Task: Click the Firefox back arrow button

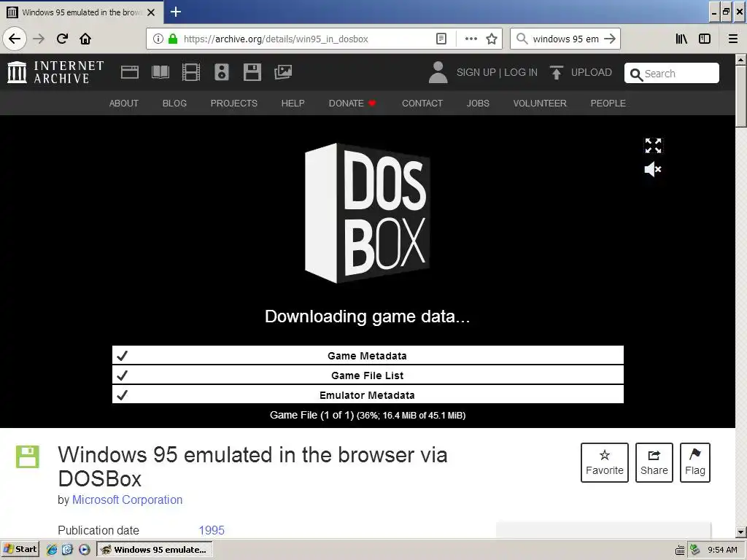Action: click(x=15, y=39)
